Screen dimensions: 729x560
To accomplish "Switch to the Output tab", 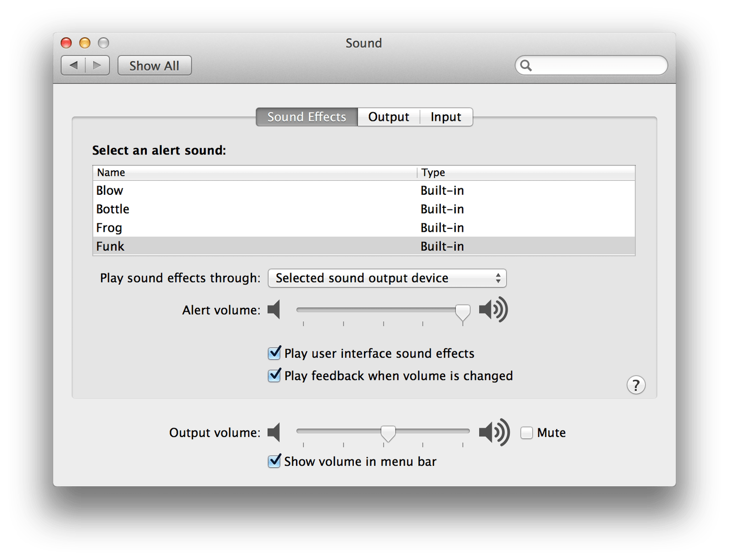I will pyautogui.click(x=388, y=117).
